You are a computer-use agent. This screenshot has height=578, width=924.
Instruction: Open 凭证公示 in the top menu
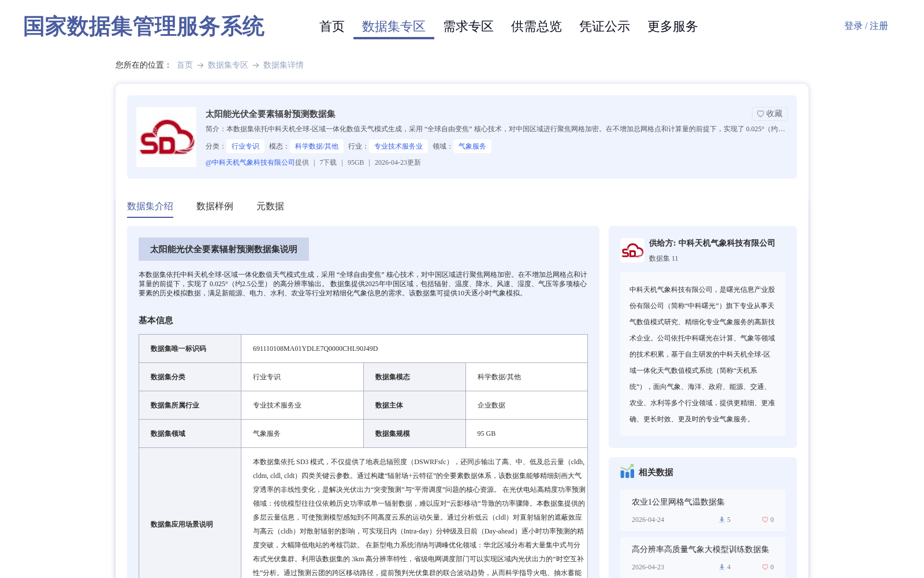(x=605, y=27)
